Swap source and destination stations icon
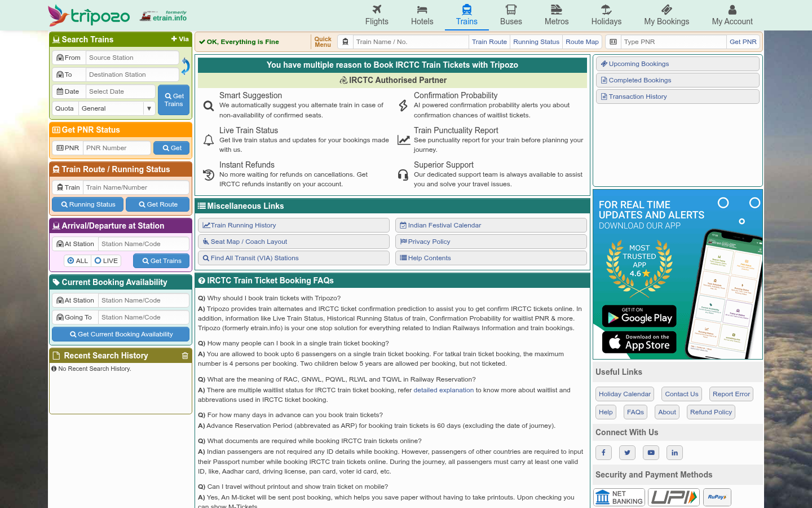812x508 pixels. pyautogui.click(x=185, y=66)
